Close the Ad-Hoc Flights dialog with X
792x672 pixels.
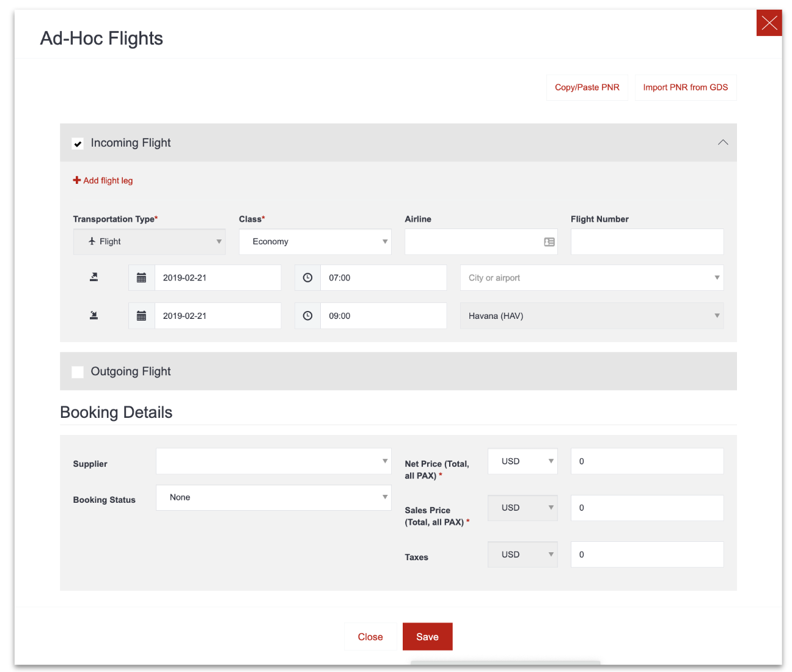(769, 23)
